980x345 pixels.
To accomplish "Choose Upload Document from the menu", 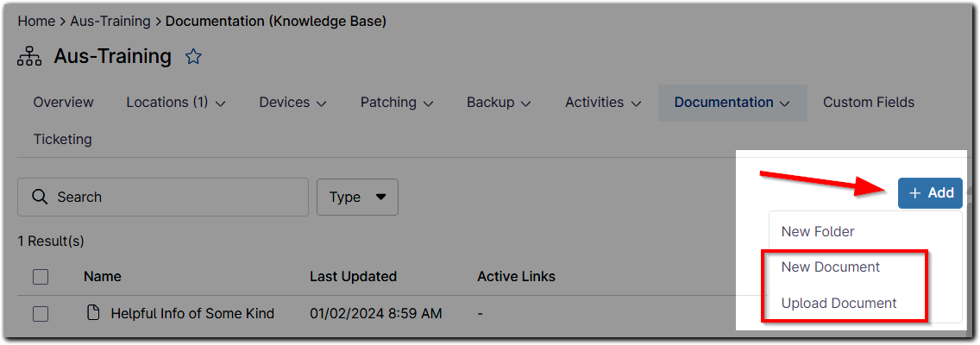I will click(839, 304).
